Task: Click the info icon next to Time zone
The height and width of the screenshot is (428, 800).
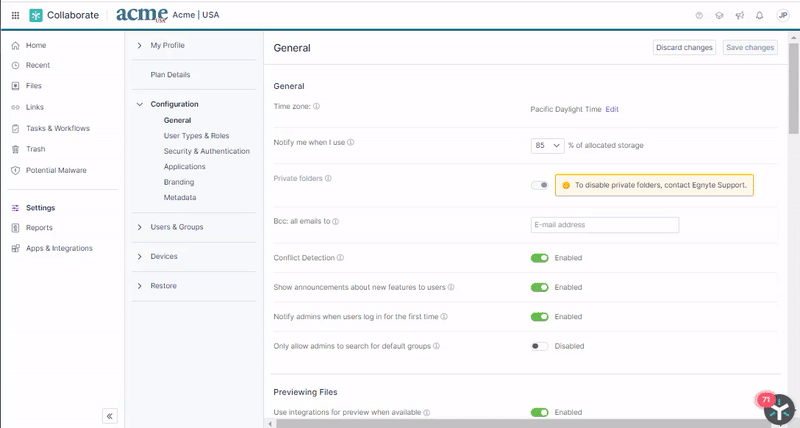Action: coord(317,106)
